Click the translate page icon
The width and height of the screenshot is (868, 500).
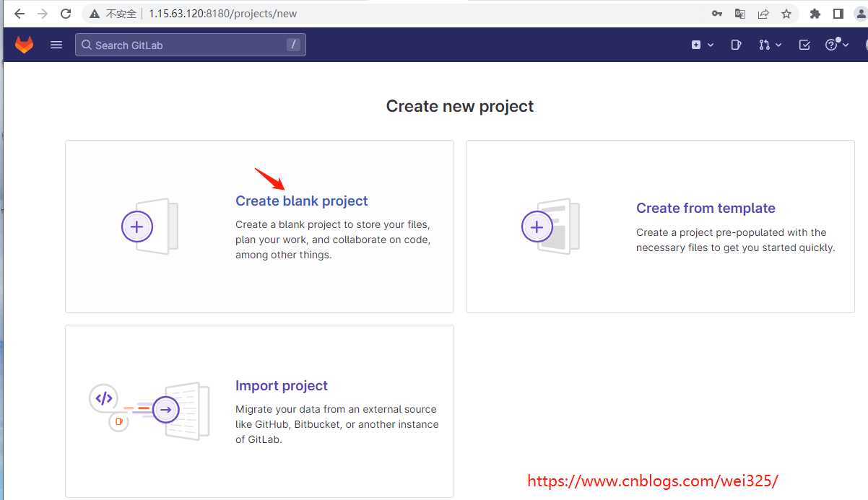point(740,14)
